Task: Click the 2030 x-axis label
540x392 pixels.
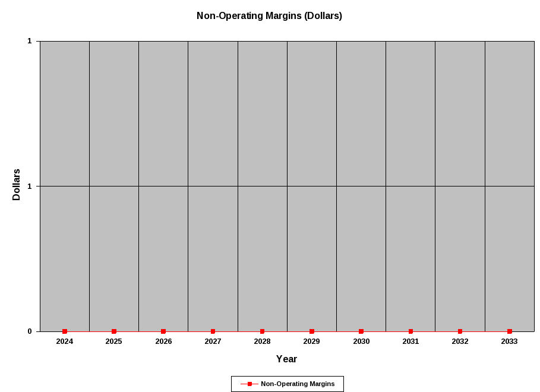Action: click(361, 342)
